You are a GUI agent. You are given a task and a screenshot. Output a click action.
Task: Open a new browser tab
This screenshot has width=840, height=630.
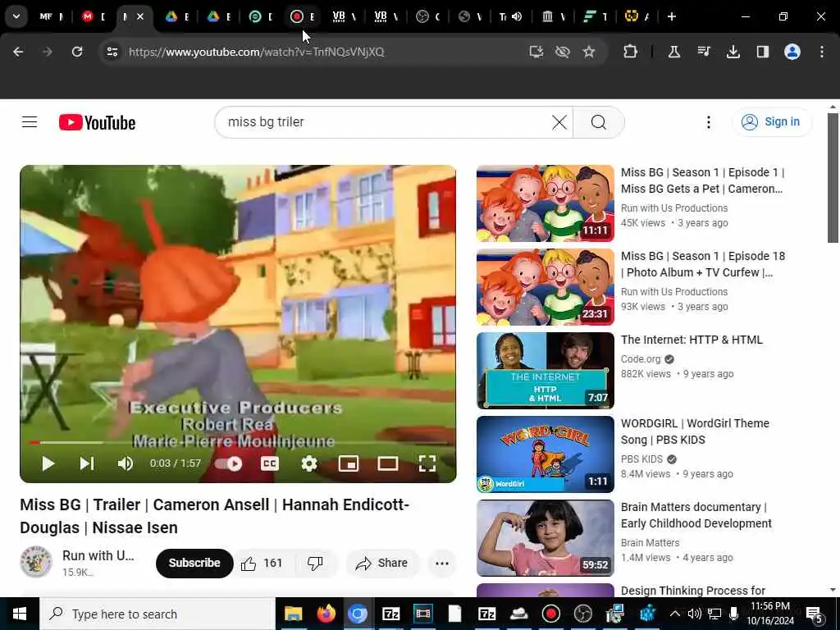tap(671, 16)
